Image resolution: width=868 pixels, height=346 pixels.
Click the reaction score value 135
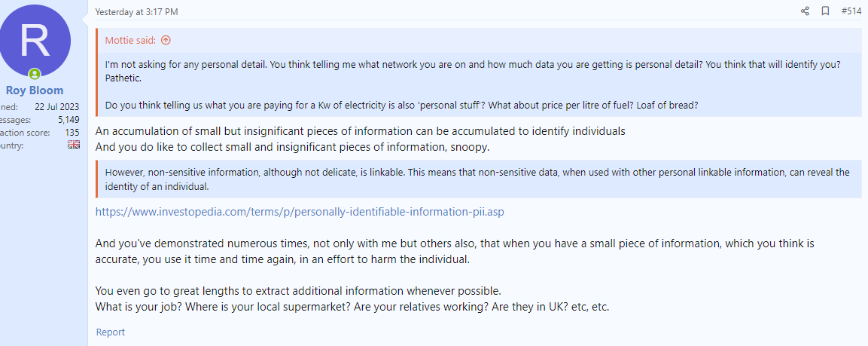pyautogui.click(x=72, y=132)
